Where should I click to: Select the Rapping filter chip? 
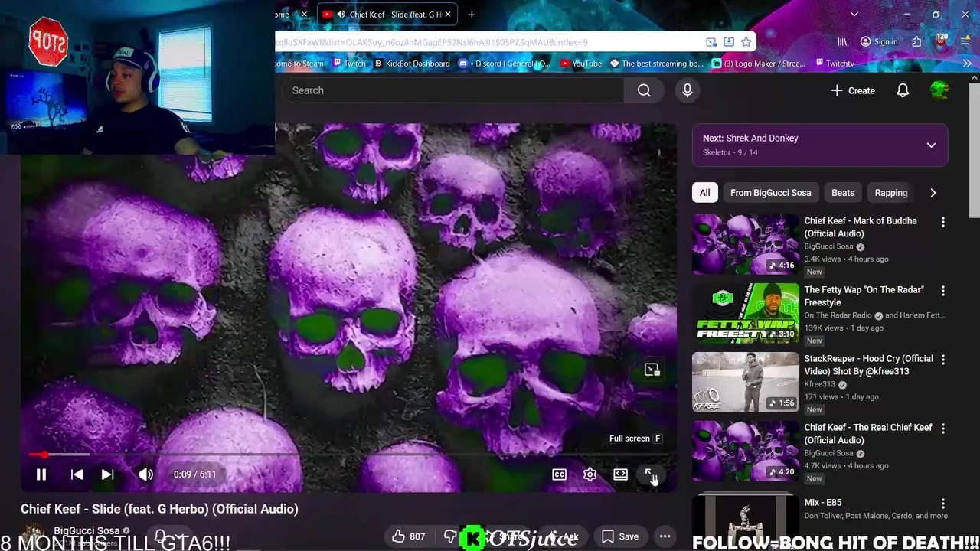pyautogui.click(x=890, y=193)
